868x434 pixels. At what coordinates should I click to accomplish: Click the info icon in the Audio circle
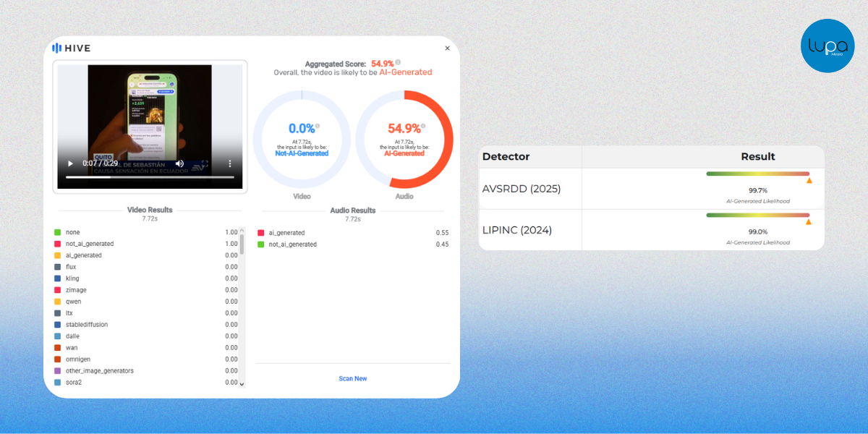click(423, 125)
